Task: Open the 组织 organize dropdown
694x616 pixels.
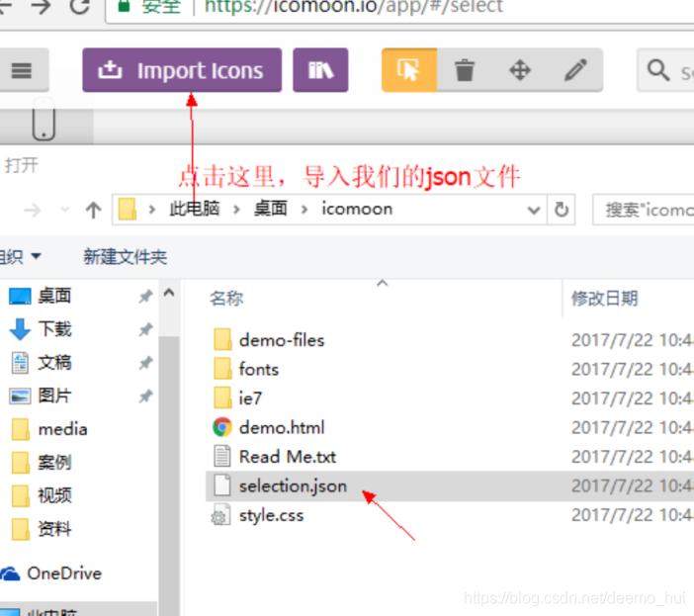Action: point(21,257)
